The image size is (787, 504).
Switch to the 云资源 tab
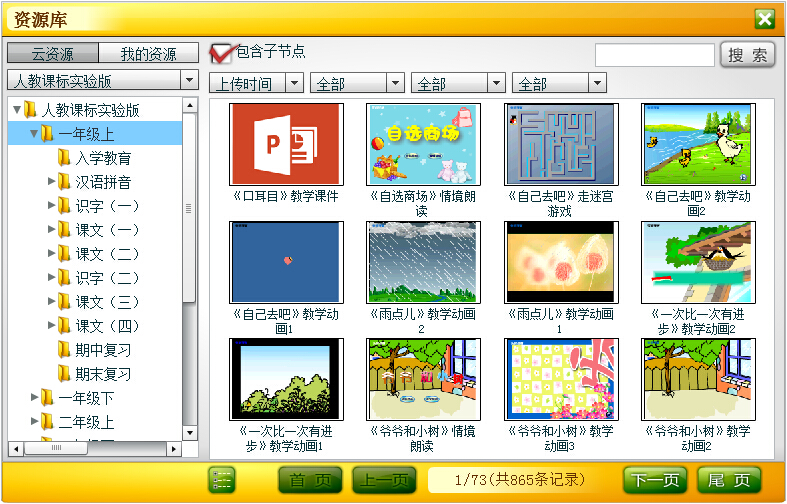(x=53, y=54)
